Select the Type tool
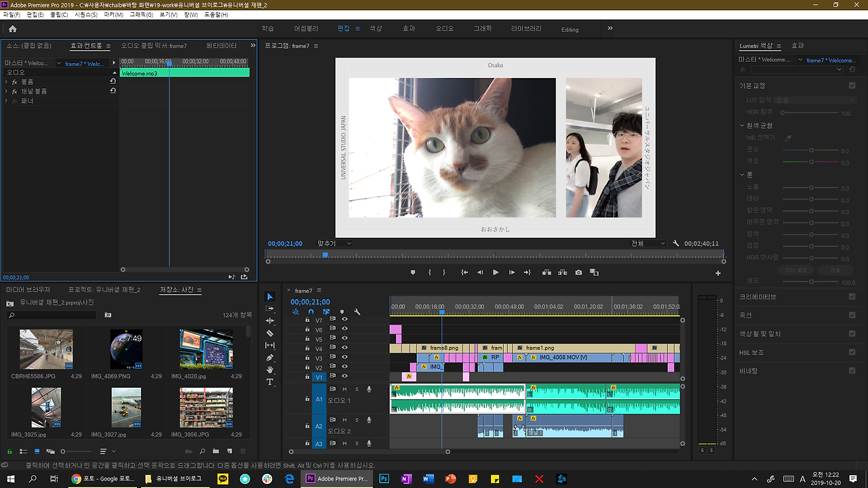 [270, 382]
